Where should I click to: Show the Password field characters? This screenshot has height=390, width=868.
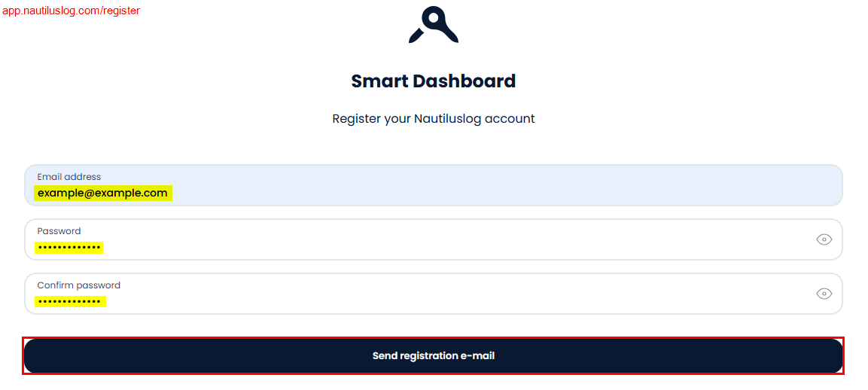pyautogui.click(x=824, y=239)
